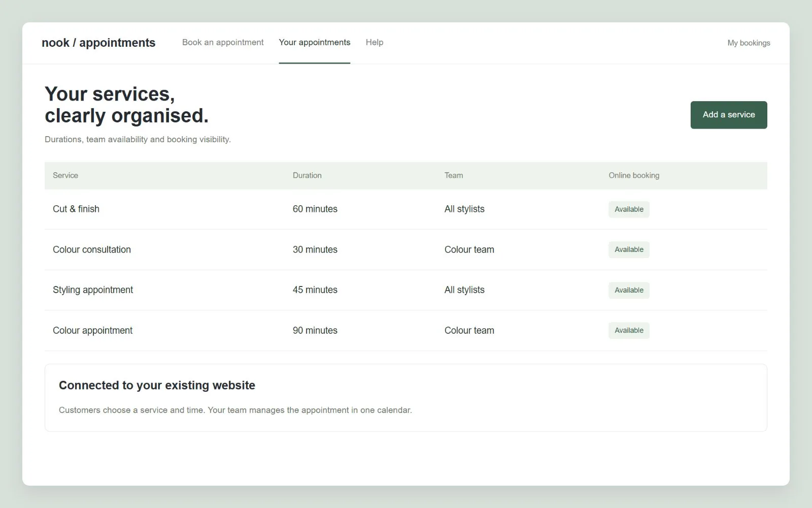Select the Colour consultation service name

[92, 249]
